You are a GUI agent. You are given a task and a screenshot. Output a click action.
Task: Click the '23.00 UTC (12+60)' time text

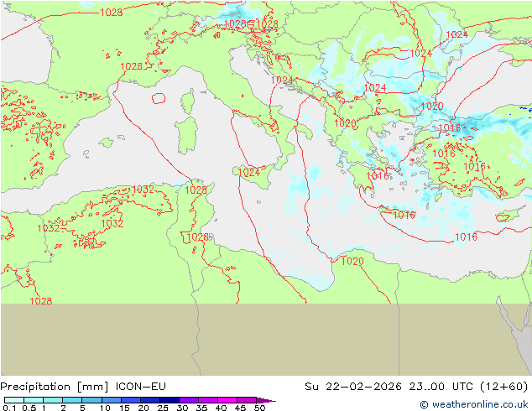[x=468, y=387]
